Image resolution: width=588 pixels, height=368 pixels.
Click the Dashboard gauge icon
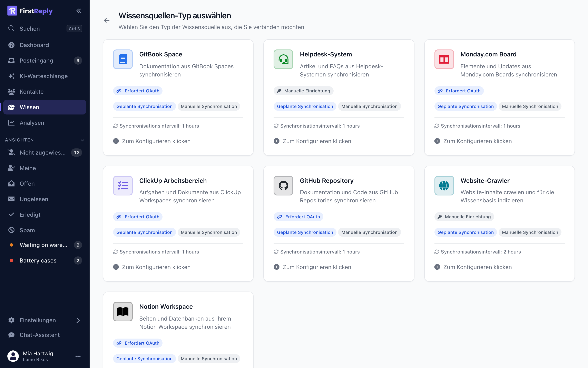pos(11,45)
